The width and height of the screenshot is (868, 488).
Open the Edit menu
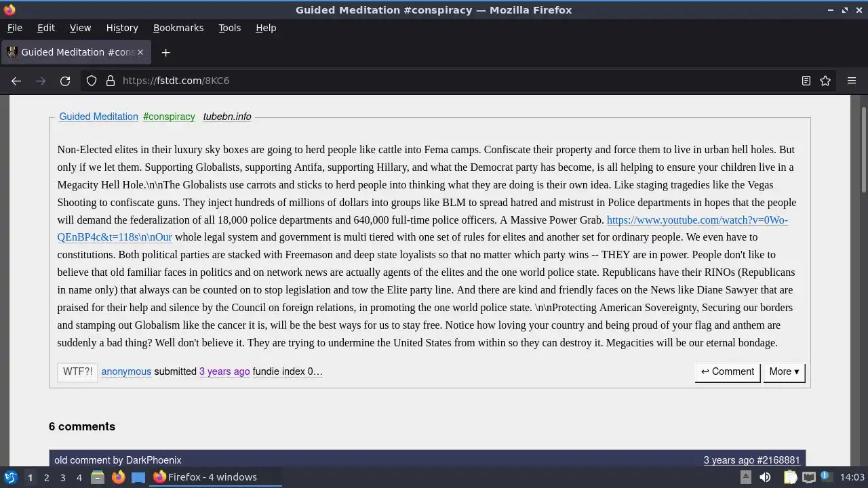tap(46, 28)
